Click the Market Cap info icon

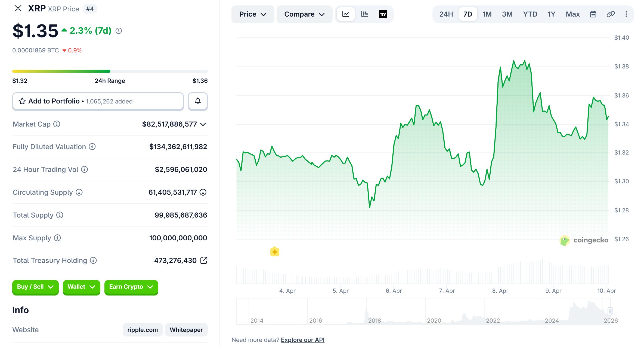pyautogui.click(x=56, y=124)
